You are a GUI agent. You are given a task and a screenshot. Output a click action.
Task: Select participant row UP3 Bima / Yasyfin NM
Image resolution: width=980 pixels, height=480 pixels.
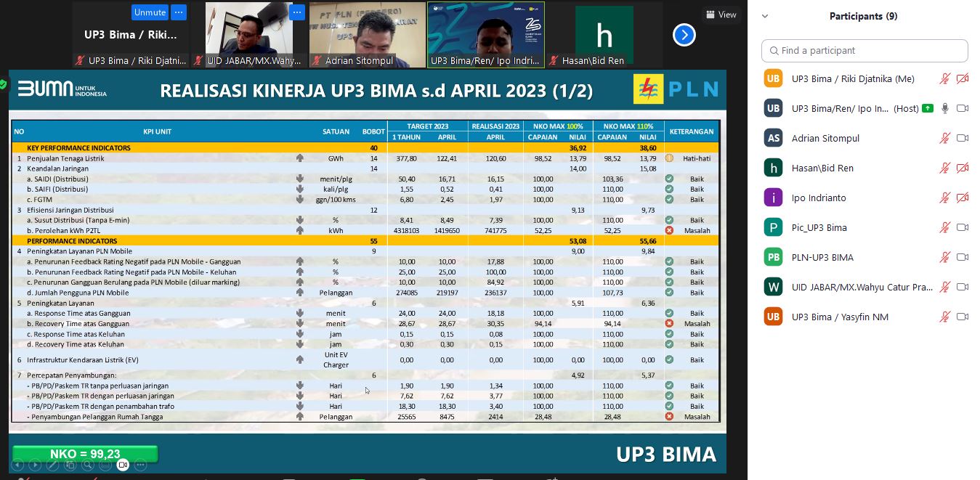click(864, 317)
